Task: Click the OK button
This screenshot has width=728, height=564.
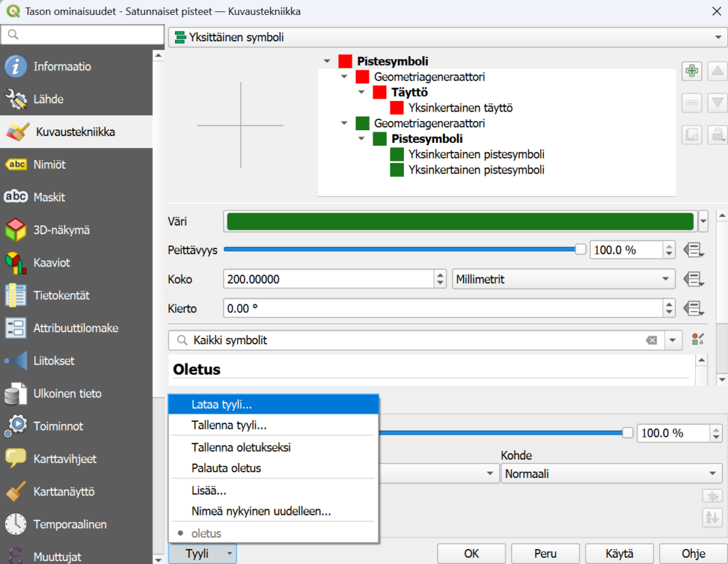Action: click(471, 553)
